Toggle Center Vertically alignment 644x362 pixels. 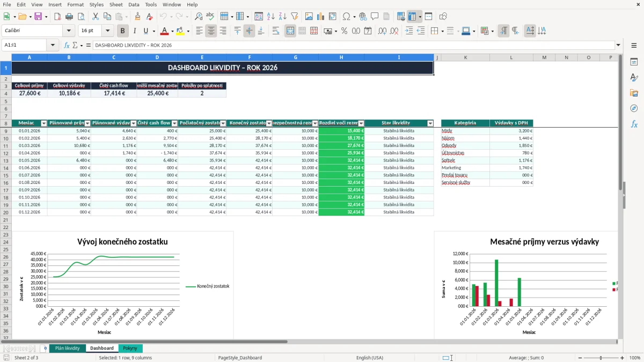249,31
